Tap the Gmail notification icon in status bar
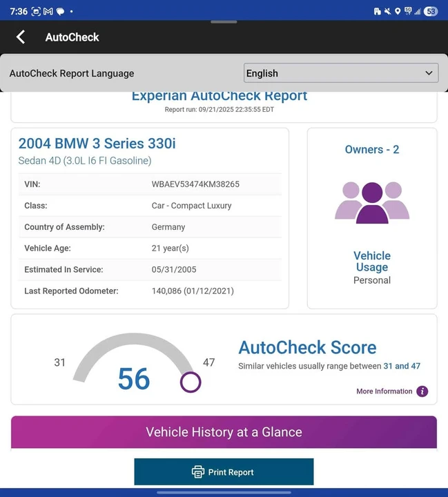The width and height of the screenshot is (448, 497). [48, 12]
